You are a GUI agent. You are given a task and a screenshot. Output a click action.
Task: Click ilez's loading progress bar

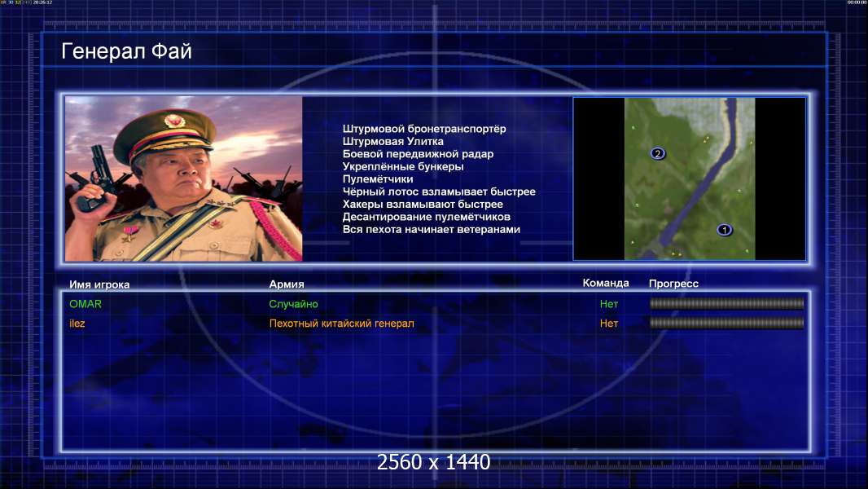(727, 323)
